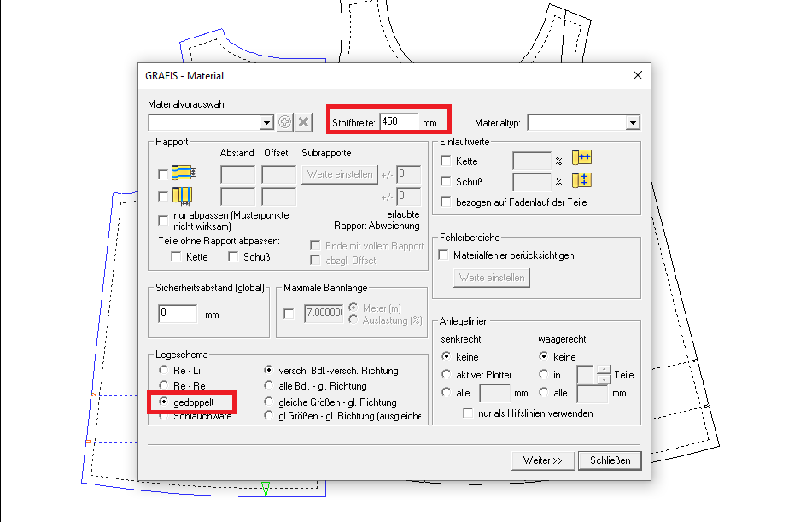Click the 'Weiter >>' button
This screenshot has height=522, width=812.
pos(543,460)
